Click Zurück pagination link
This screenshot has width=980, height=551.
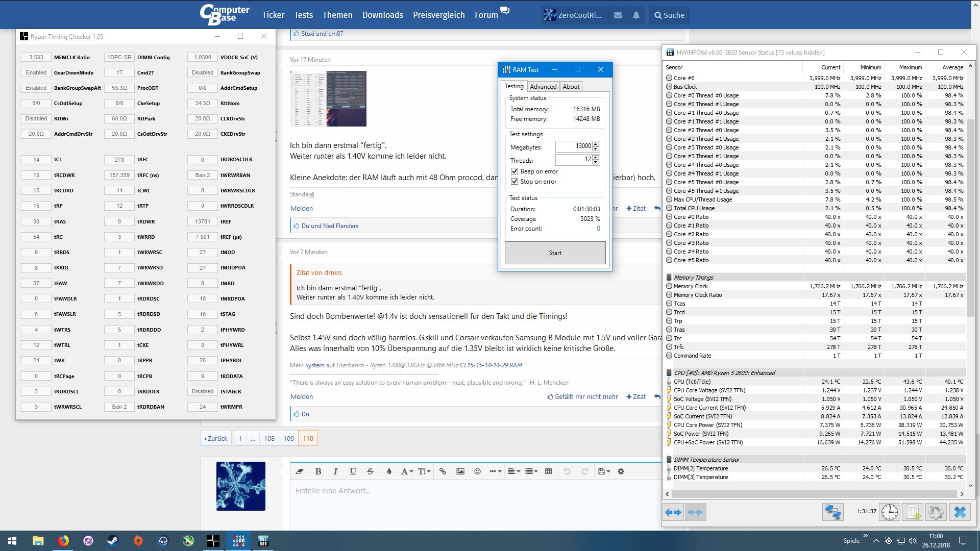[216, 438]
